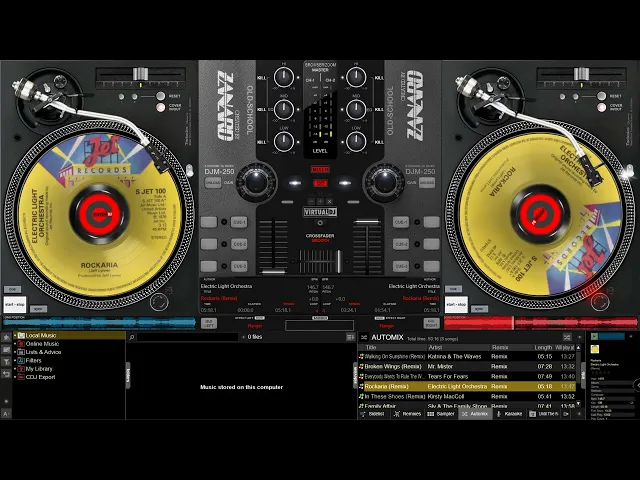
Task: Click the prelisten play icon in info panel
Action: tap(595, 336)
